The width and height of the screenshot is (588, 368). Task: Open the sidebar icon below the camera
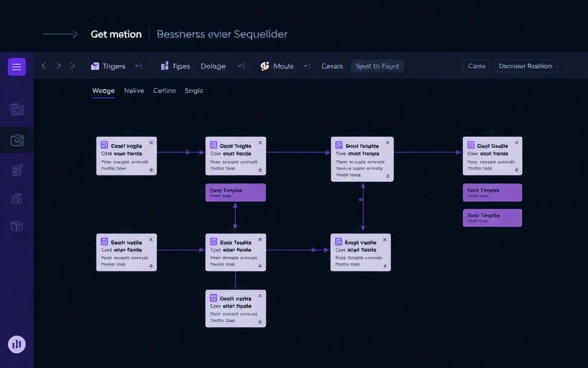tap(18, 170)
